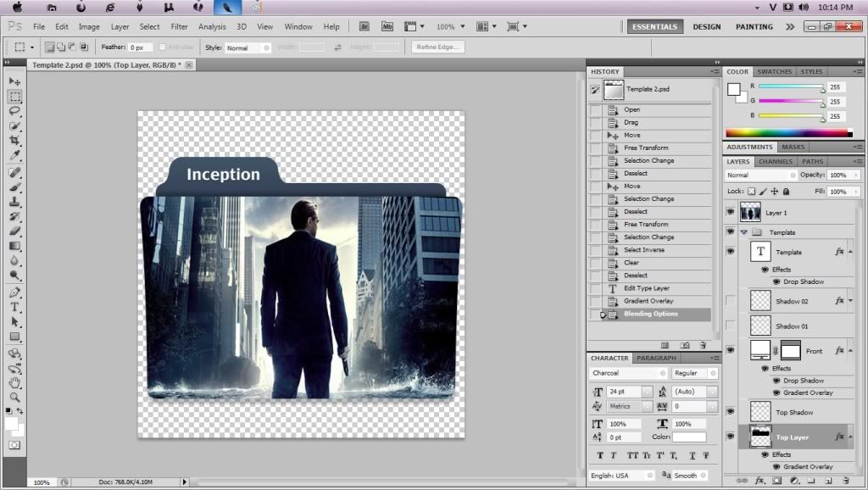Select the History Brush tool
Viewport: 868px width, 490px height.
pyautogui.click(x=14, y=216)
